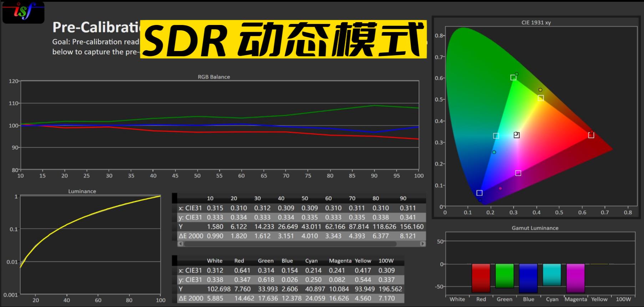
Task: Click the red primary target square on CIE chart
Action: 591,135
